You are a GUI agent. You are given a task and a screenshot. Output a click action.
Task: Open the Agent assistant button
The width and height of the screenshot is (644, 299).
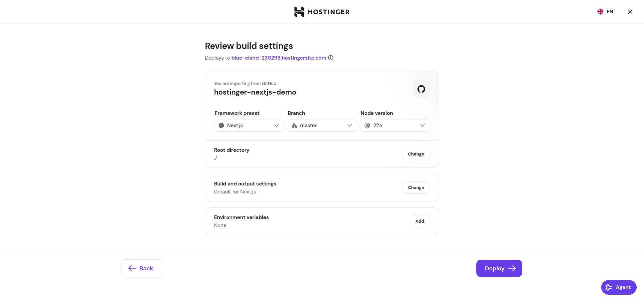point(619,287)
